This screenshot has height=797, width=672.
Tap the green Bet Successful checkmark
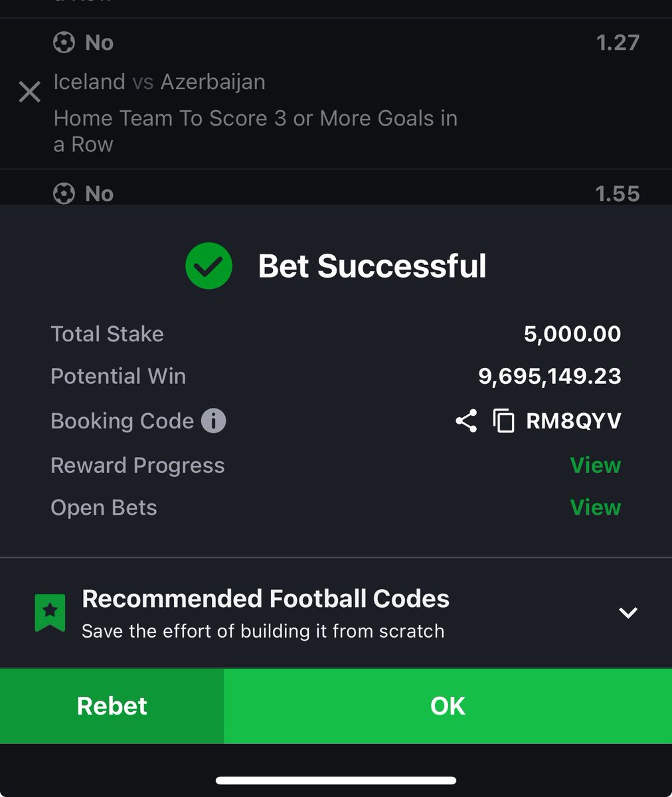(209, 266)
